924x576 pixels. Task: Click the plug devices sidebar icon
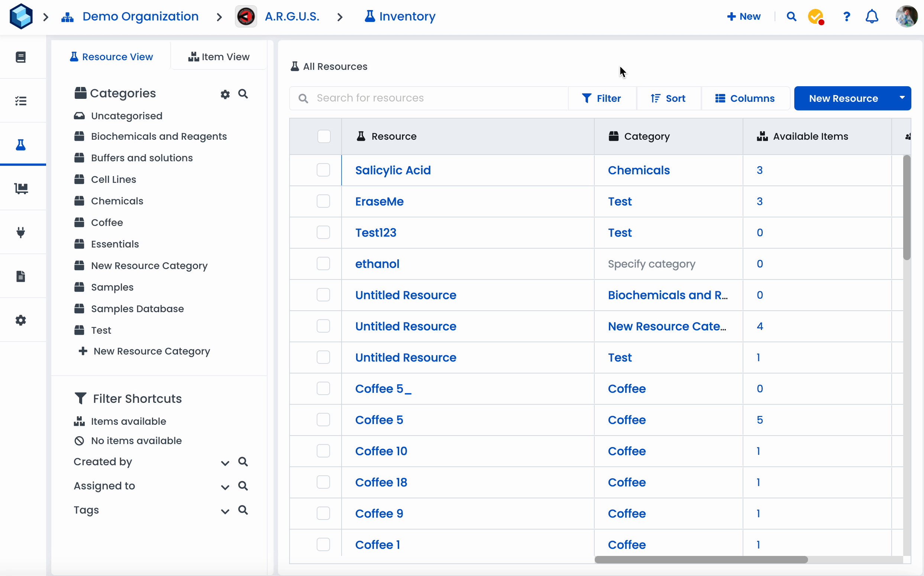coord(20,232)
